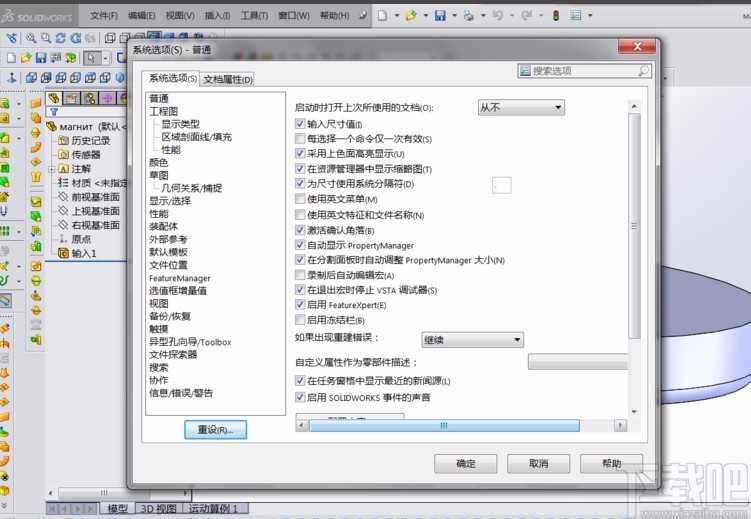The image size is (751, 519).
Task: Select 颜色 in the options category list
Action: click(x=159, y=162)
